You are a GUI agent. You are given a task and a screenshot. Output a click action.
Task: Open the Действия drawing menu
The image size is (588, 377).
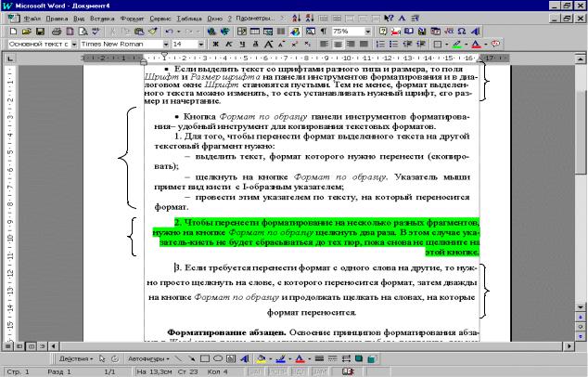click(76, 358)
